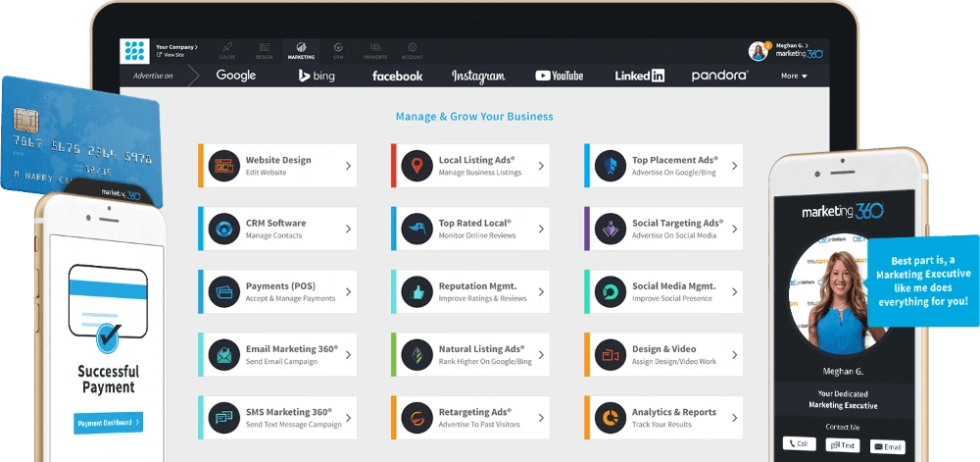Click the Analytics & Reports pie chart icon
Image resolution: width=980 pixels, height=462 pixels.
(x=610, y=418)
